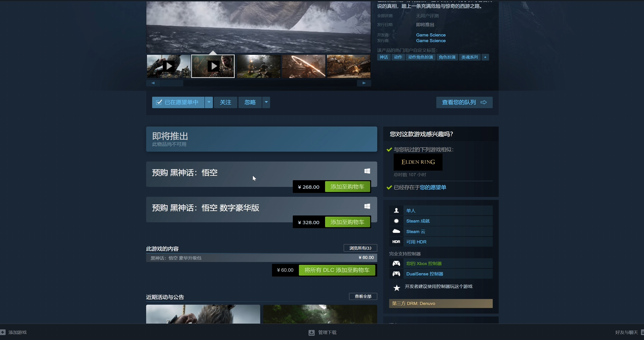Click 添加游戏 in the bottom bar
The width and height of the screenshot is (644, 340).
pos(17,332)
